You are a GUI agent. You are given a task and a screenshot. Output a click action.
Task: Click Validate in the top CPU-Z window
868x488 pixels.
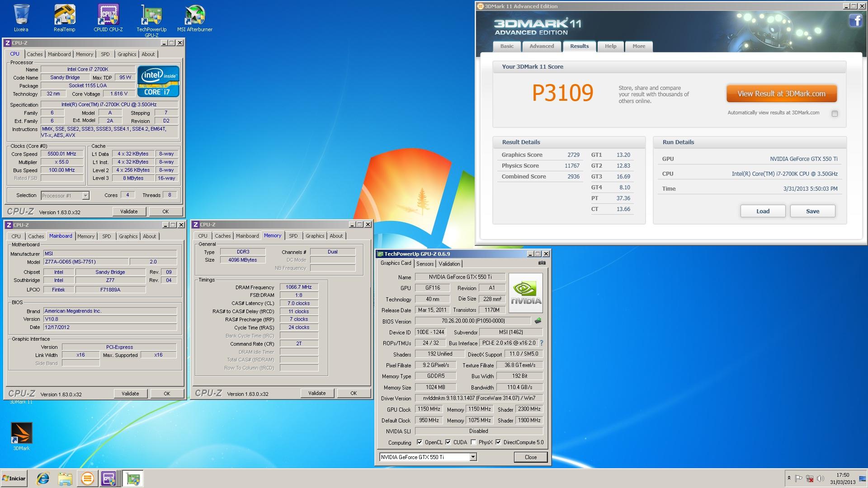tap(129, 211)
